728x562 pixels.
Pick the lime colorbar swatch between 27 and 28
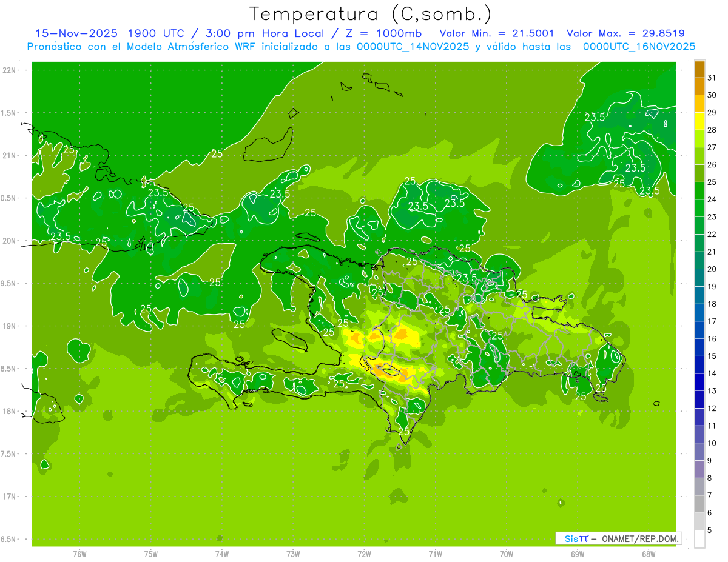click(x=699, y=138)
